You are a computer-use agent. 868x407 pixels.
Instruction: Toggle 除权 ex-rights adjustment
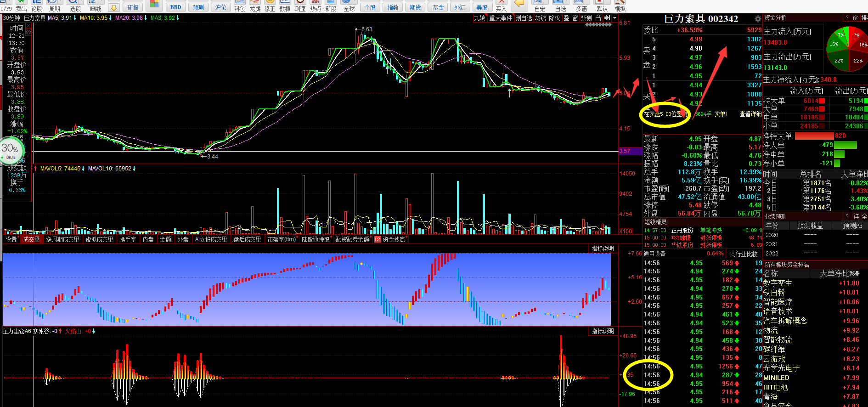tap(554, 18)
